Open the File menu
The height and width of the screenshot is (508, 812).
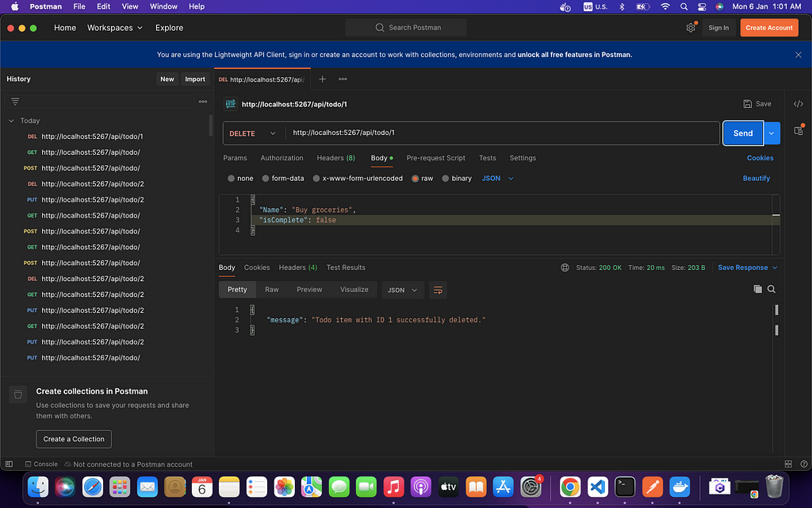[x=79, y=6]
